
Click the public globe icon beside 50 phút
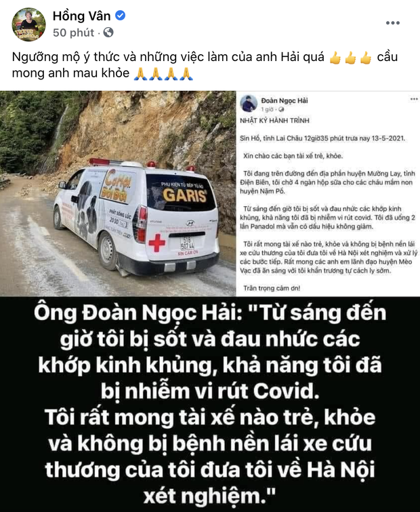[x=108, y=33]
